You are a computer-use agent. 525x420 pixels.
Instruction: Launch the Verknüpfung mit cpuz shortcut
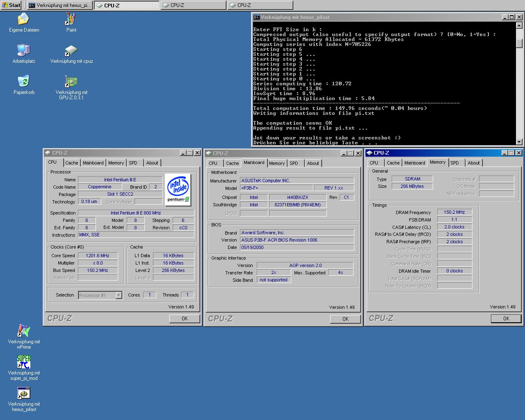coord(71,50)
